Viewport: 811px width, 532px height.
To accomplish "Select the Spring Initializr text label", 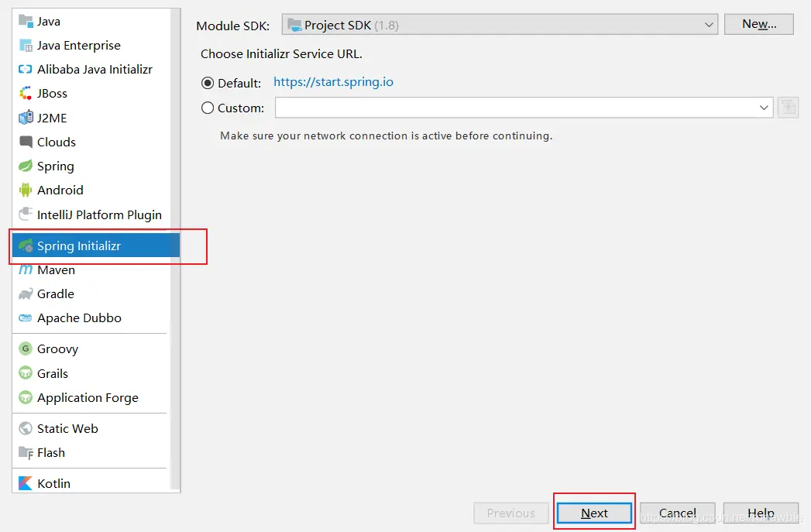I will pyautogui.click(x=78, y=246).
